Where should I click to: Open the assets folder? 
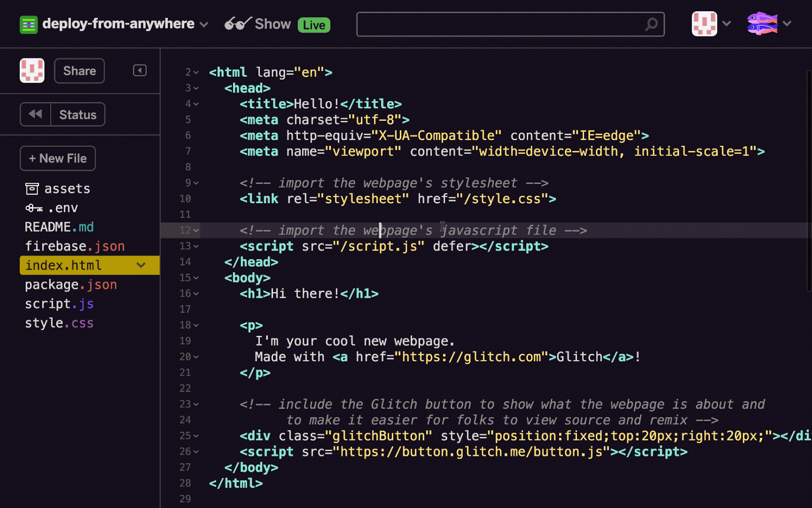click(x=57, y=188)
